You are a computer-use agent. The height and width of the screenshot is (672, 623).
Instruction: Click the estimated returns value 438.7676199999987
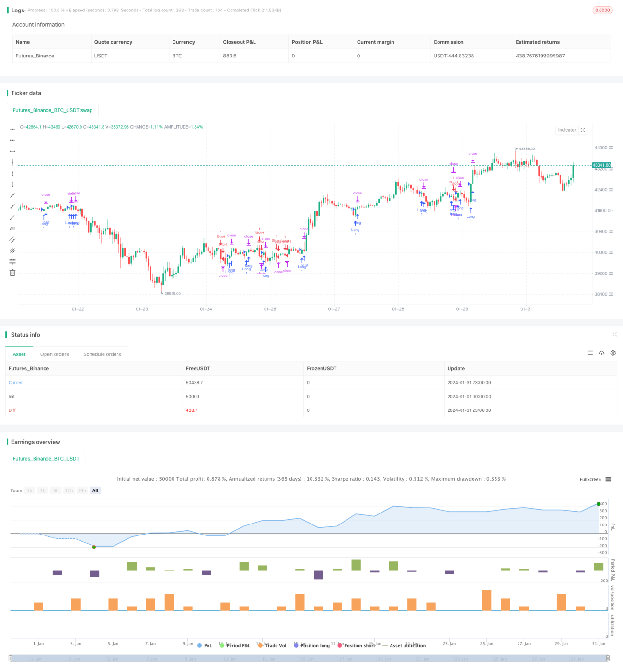[x=540, y=56]
